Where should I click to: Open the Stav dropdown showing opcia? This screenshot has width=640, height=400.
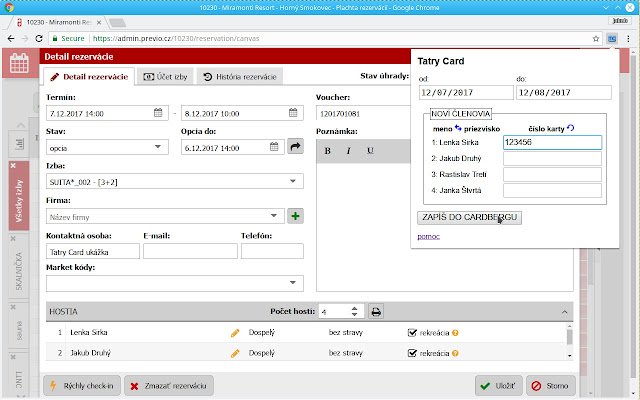pyautogui.click(x=107, y=147)
